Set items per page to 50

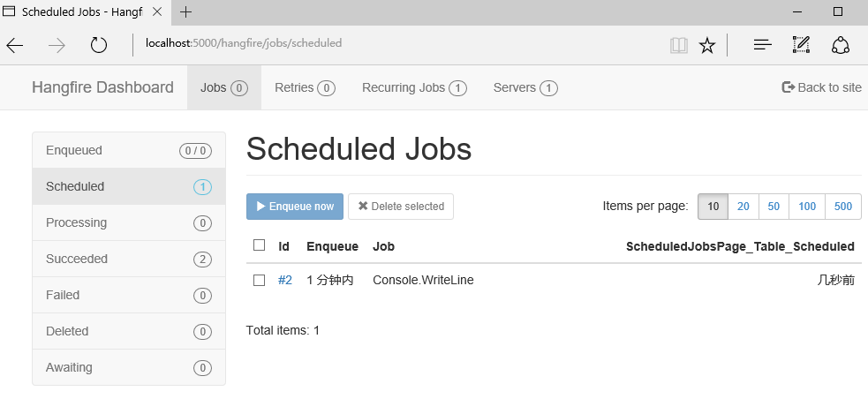pyautogui.click(x=774, y=207)
